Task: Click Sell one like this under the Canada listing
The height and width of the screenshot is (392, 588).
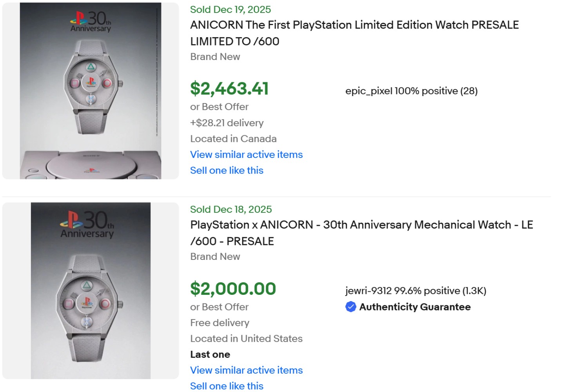Action: pos(227,170)
